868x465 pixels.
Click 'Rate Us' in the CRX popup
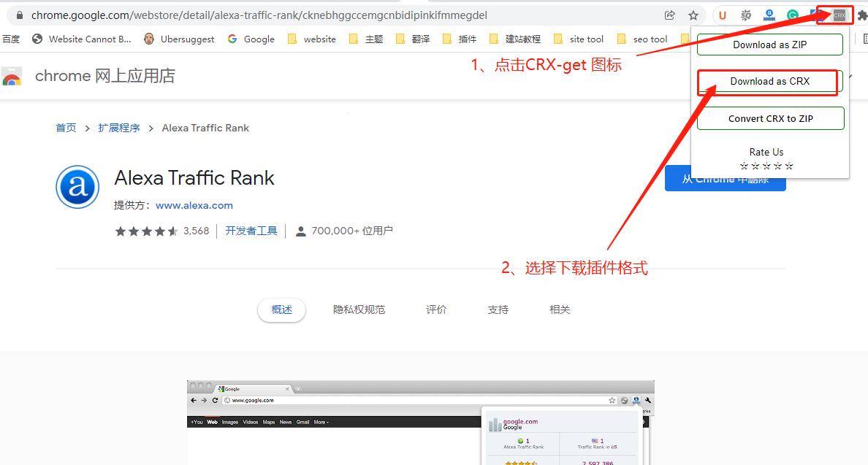[x=766, y=152]
